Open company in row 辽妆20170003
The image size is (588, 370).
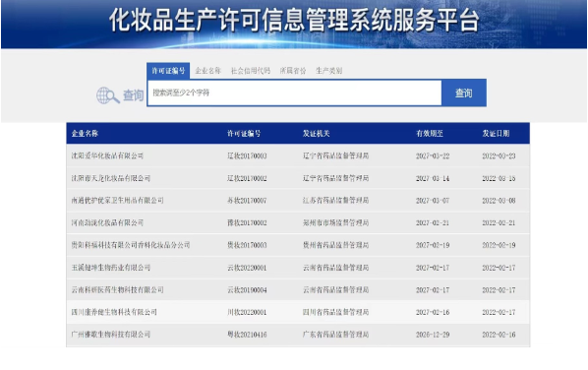click(107, 155)
